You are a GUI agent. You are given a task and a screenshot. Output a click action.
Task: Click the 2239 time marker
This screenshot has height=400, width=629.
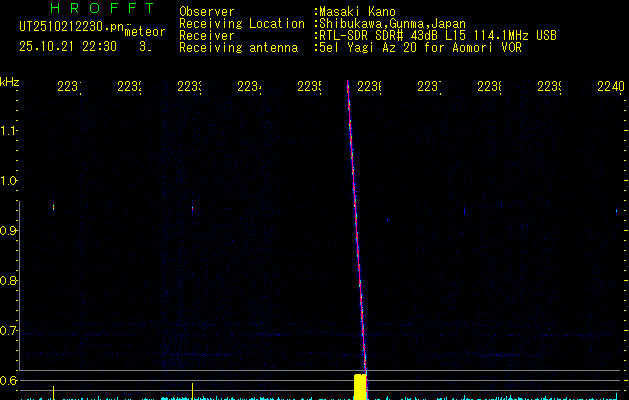coord(548,87)
